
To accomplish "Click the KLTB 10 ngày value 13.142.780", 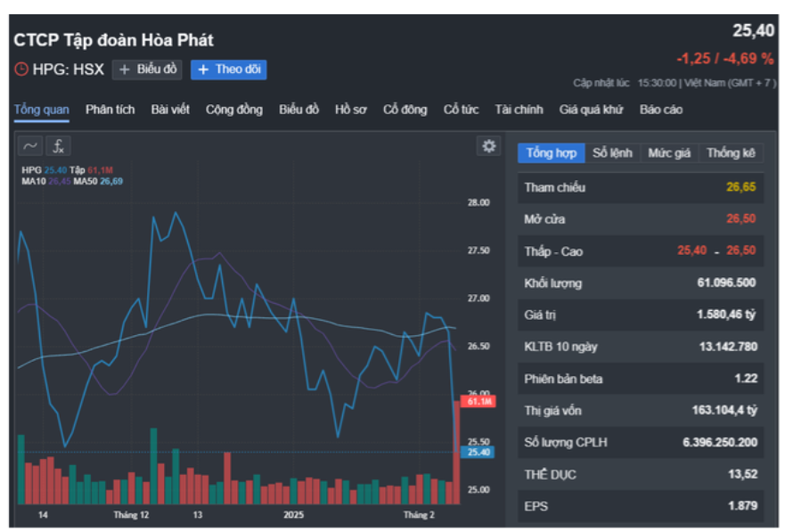I will [x=729, y=347].
